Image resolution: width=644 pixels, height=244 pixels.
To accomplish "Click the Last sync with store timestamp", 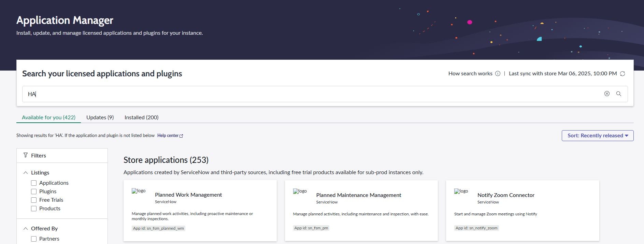I will tap(563, 74).
